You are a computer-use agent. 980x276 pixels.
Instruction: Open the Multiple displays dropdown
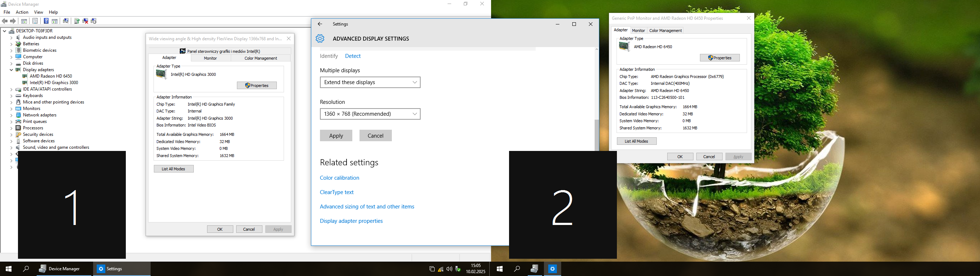click(370, 82)
